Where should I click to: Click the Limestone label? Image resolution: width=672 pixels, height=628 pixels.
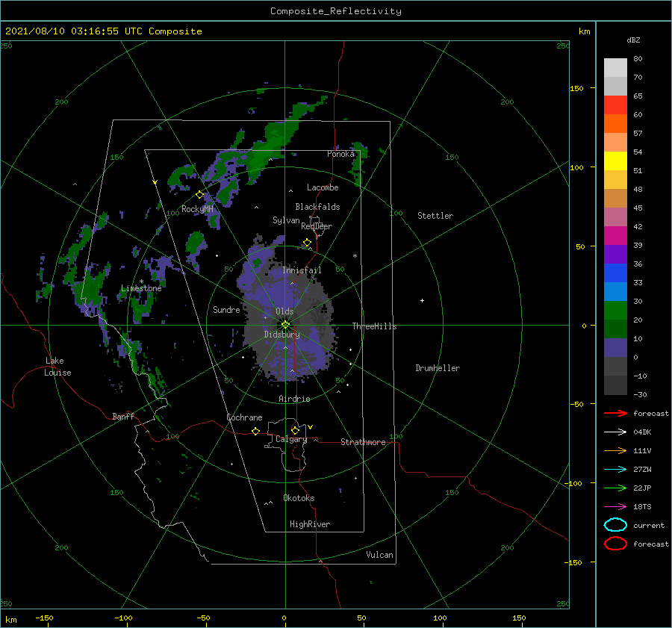click(141, 288)
